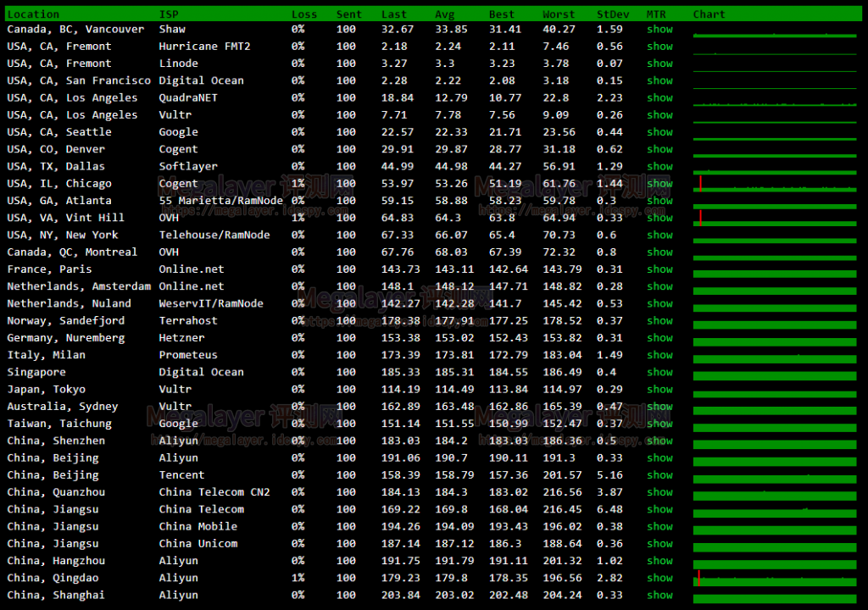Click the Location column header

tap(33, 14)
